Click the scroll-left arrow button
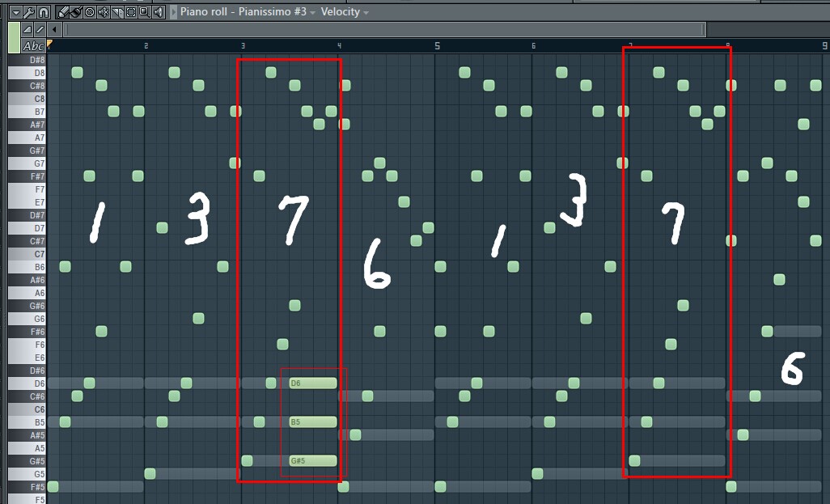830x504 pixels. (54, 29)
